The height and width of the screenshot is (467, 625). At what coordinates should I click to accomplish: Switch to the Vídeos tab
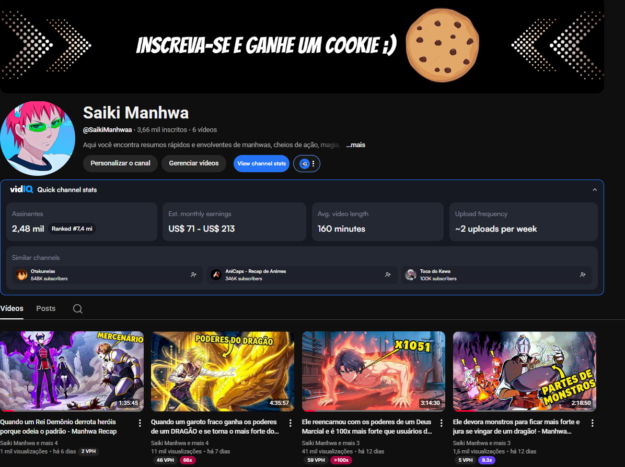(x=12, y=308)
